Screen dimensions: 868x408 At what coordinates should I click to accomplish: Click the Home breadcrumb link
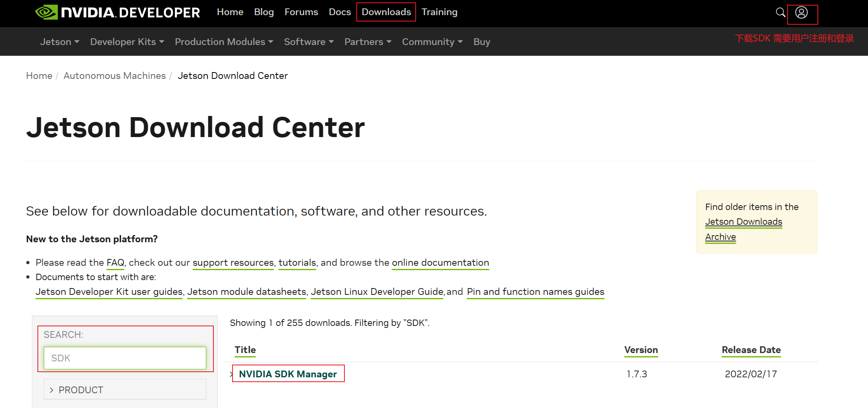39,76
